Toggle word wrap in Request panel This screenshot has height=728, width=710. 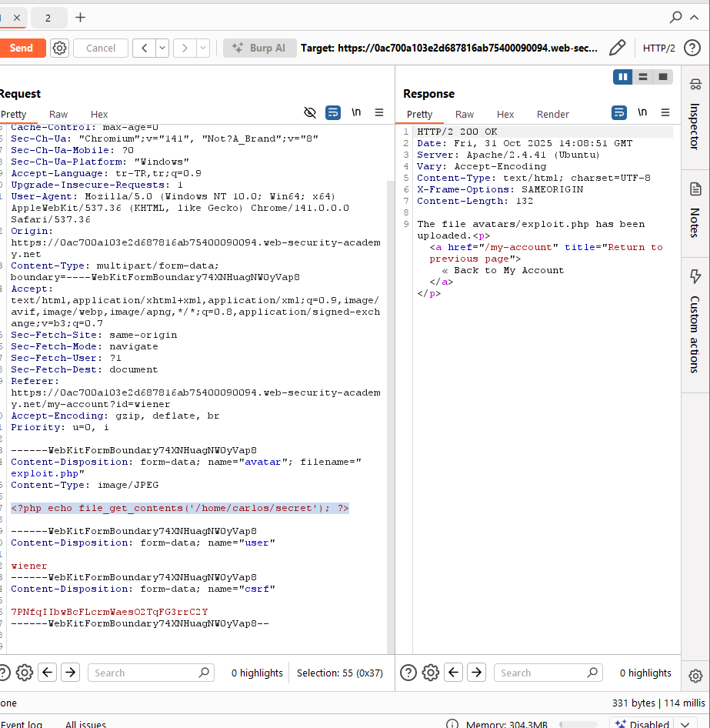[333, 113]
